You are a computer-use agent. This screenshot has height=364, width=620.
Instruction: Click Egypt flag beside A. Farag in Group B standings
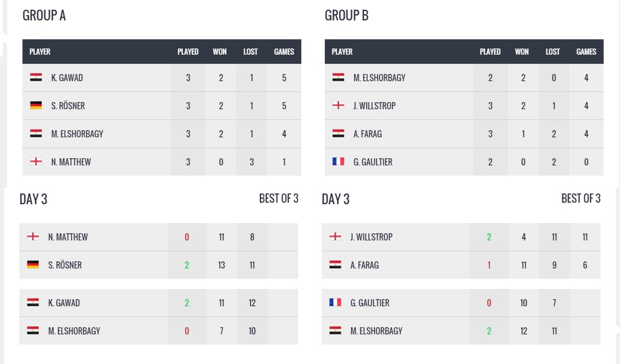(x=338, y=134)
